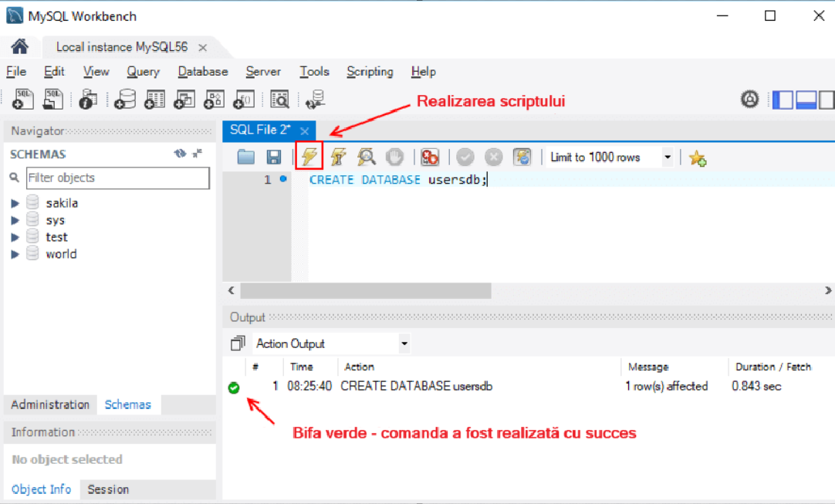Screen dimensions: 835x504
Task: Go to the Workbench home screen
Action: pyautogui.click(x=20, y=47)
